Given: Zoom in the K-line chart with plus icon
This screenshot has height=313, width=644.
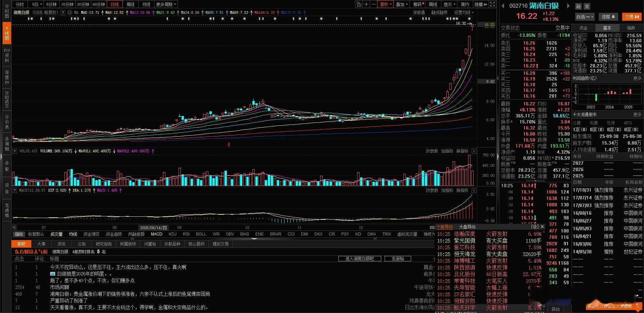Looking at the screenshot, I should click(366, 4).
